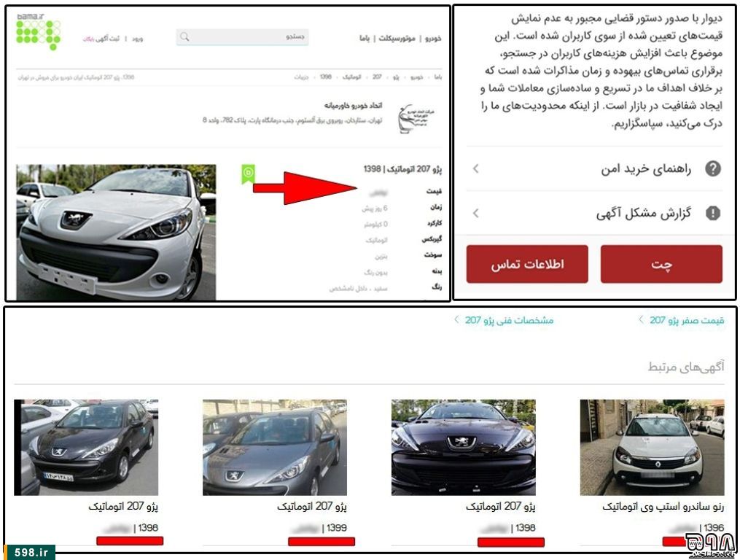The image size is (740, 560).
Task: Open the رنو ساندرو استپ وی thumbnail
Action: [652, 447]
